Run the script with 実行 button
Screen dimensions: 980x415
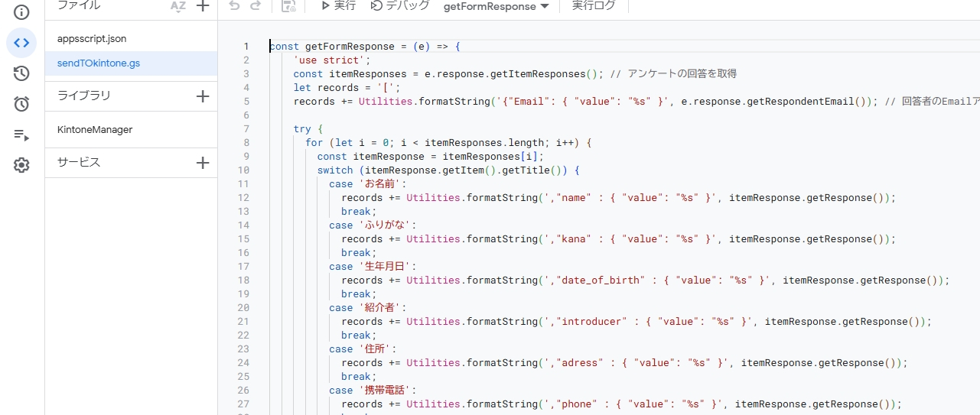click(x=338, y=6)
